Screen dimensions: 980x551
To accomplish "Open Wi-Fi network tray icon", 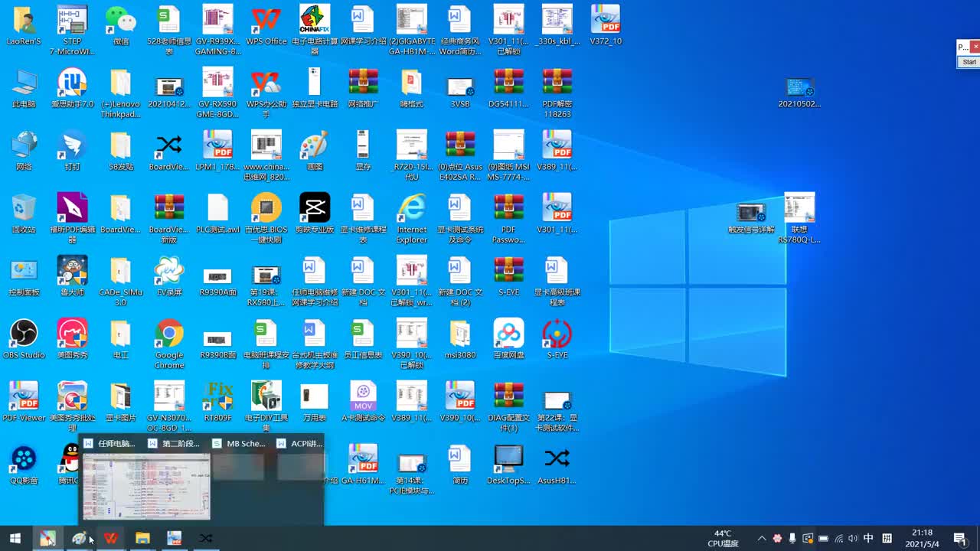I will click(x=838, y=539).
